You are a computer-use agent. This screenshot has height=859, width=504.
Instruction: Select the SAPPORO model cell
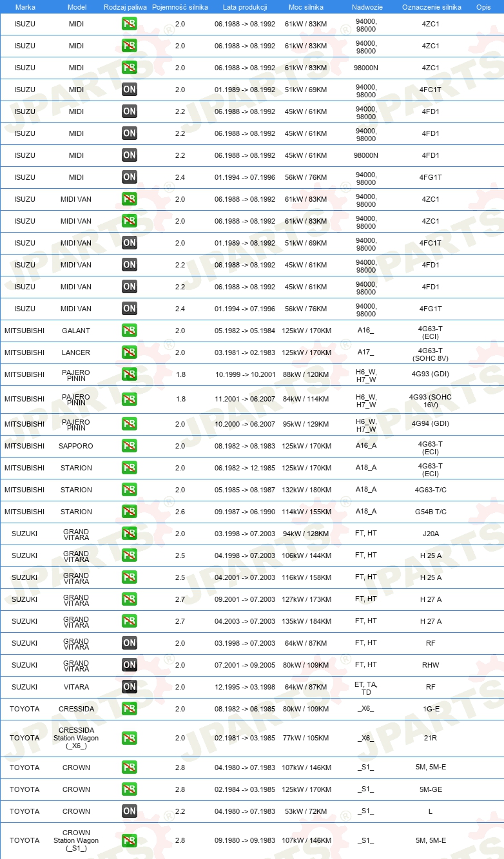76,446
